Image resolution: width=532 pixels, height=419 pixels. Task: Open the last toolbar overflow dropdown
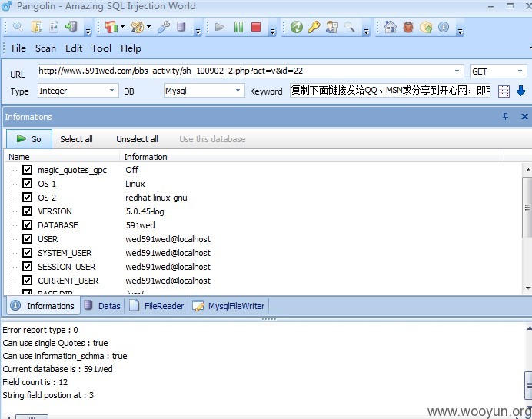(x=460, y=32)
